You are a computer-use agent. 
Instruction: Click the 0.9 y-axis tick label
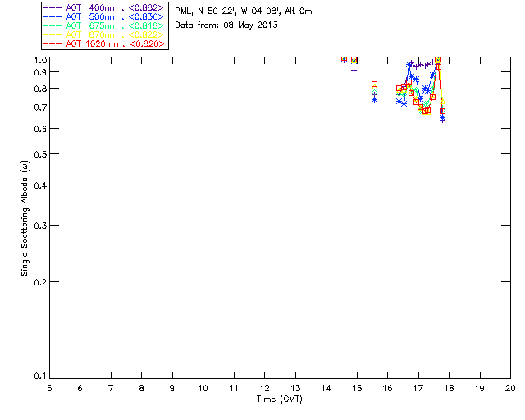(x=40, y=72)
